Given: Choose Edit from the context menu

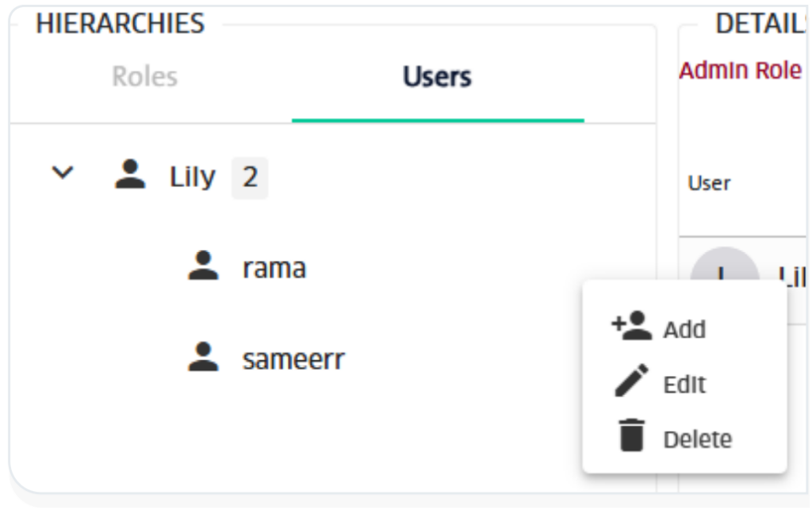Looking at the screenshot, I should pos(684,385).
